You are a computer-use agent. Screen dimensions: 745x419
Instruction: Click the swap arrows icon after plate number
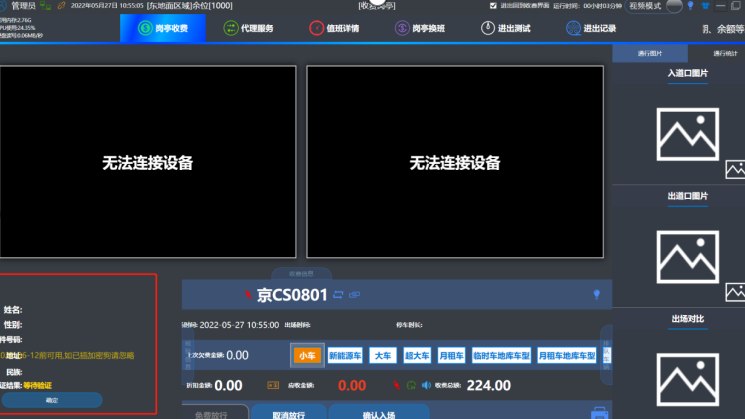pos(338,295)
